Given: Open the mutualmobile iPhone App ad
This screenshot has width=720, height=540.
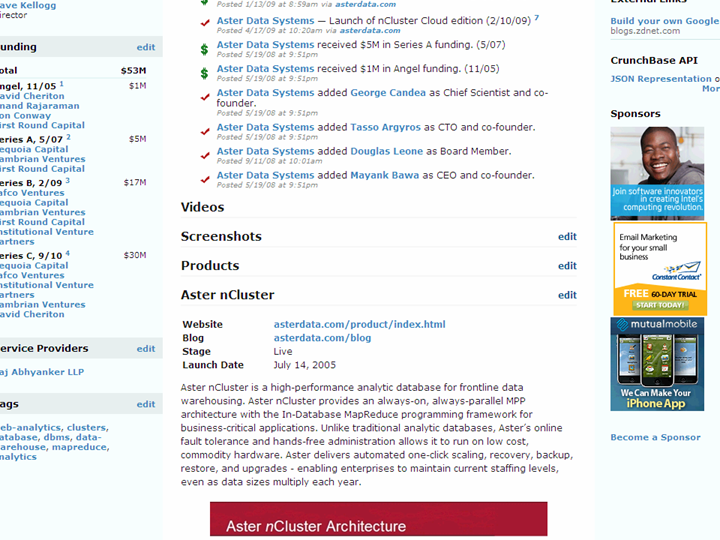Looking at the screenshot, I should pyautogui.click(x=657, y=365).
